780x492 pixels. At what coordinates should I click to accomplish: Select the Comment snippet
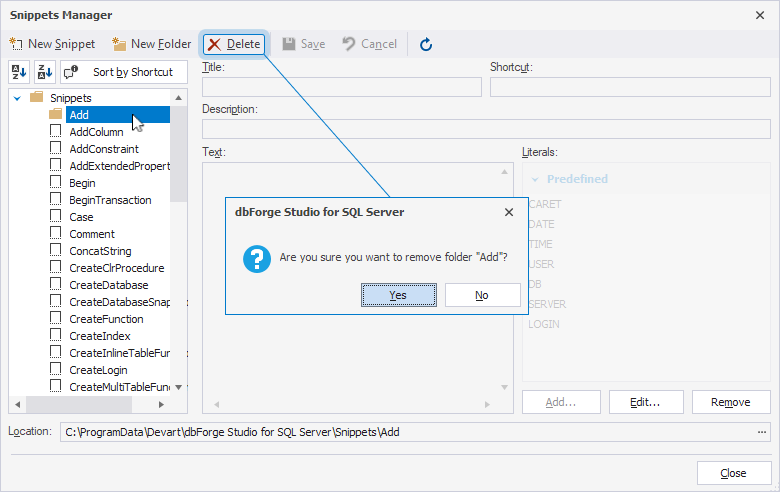click(x=92, y=234)
